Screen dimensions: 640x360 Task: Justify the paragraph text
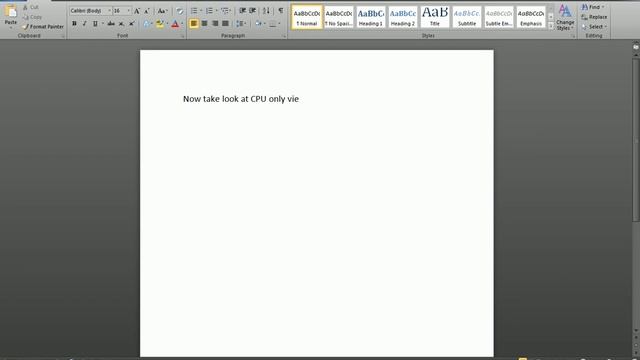tap(225, 24)
